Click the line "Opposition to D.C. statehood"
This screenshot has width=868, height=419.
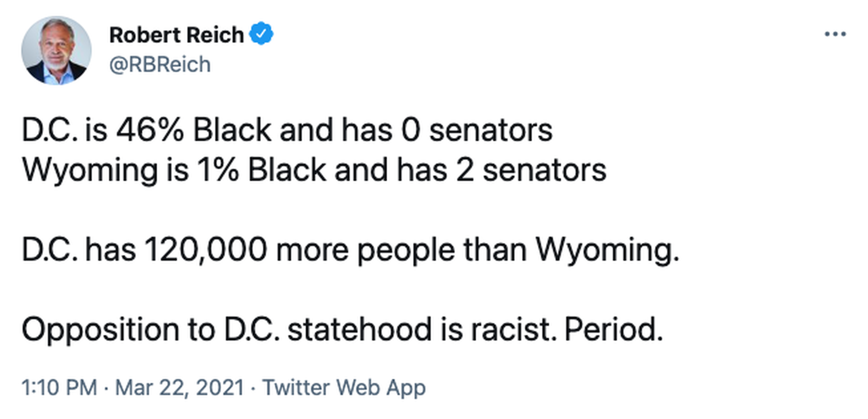pos(342,330)
